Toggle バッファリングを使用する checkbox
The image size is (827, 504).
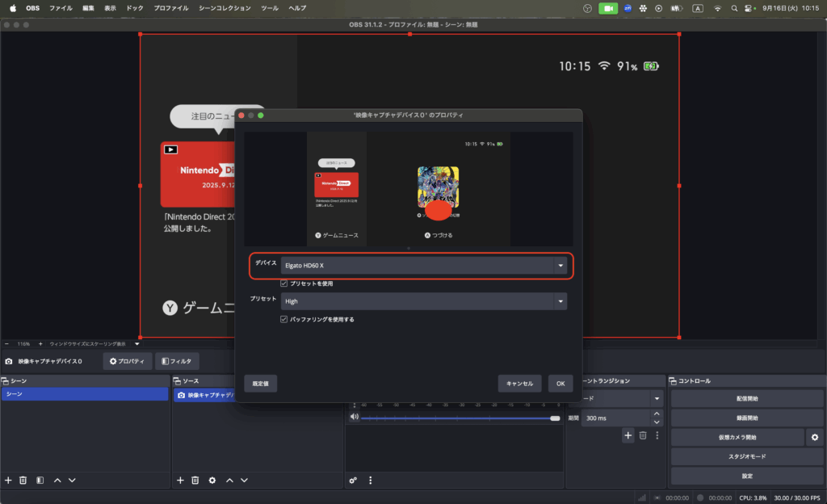(284, 319)
